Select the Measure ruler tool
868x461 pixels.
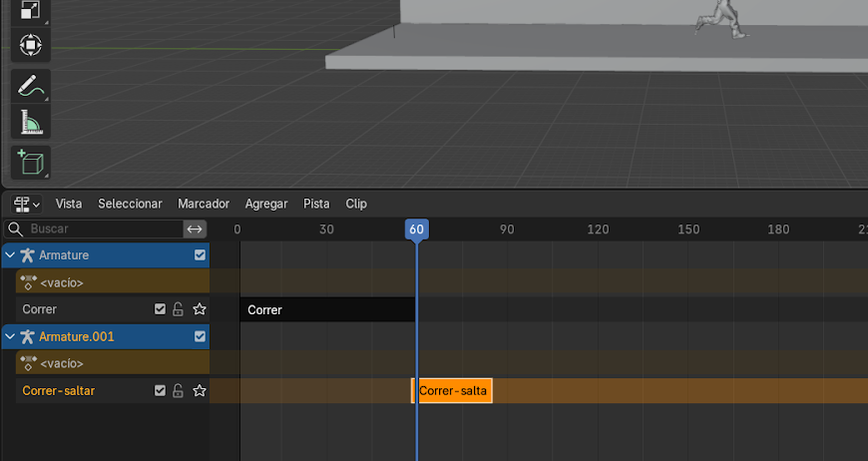30,123
